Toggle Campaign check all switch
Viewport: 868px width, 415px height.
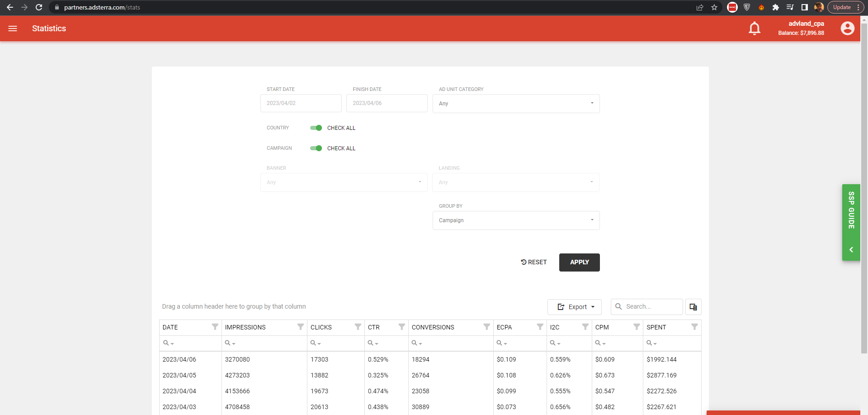click(316, 148)
